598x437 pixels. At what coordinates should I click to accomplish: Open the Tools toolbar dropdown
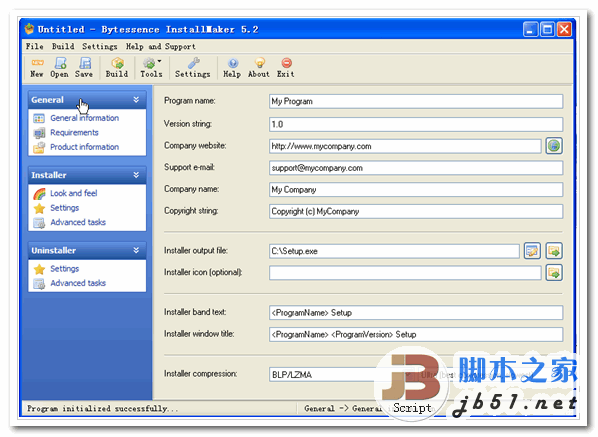151,67
